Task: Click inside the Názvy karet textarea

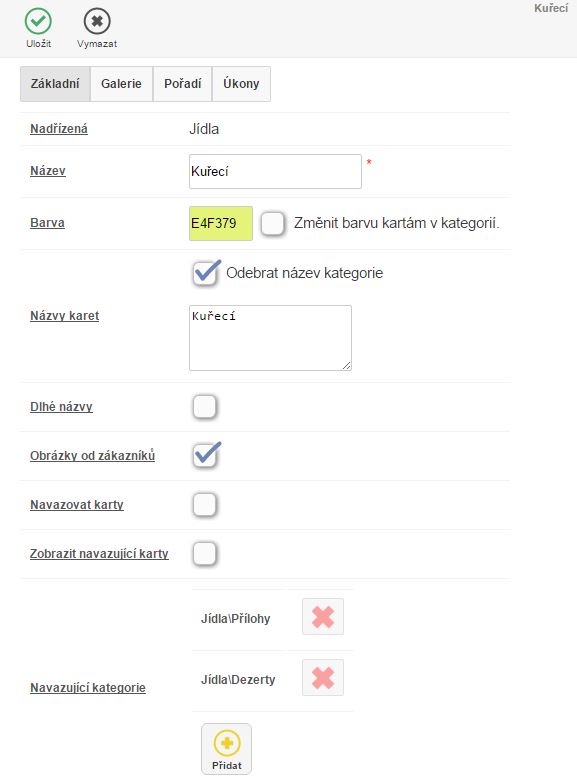Action: click(x=270, y=338)
